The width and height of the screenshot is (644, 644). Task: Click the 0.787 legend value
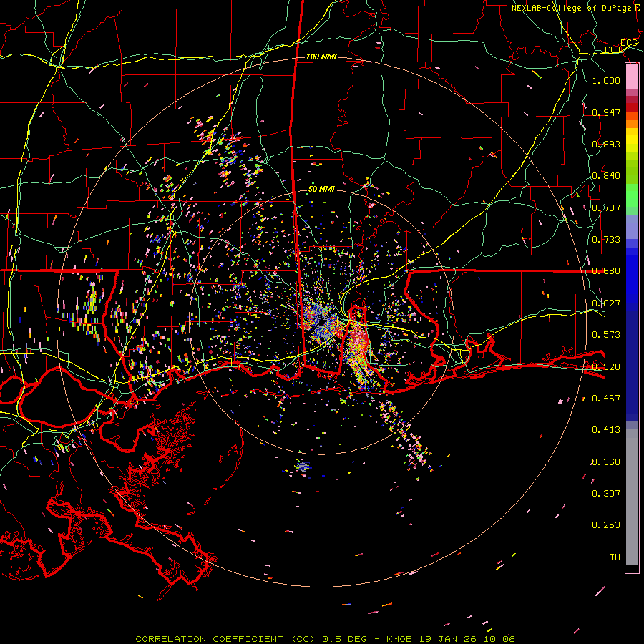tap(606, 208)
